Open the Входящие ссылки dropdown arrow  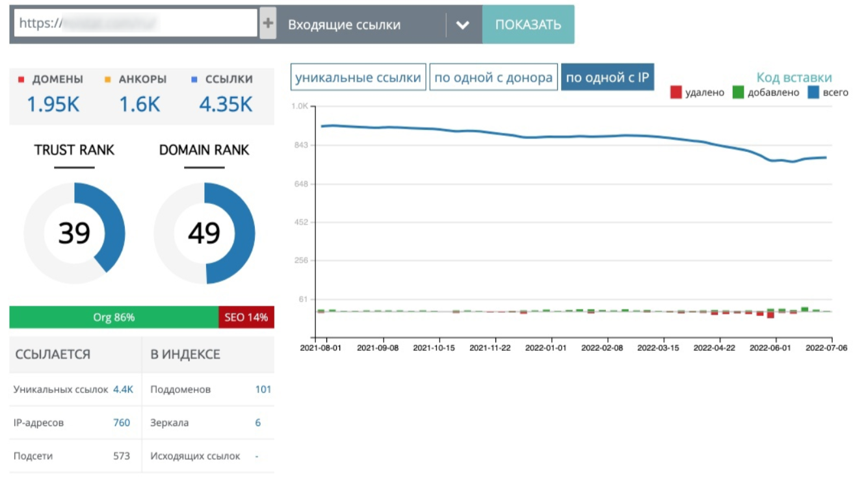[x=462, y=25]
